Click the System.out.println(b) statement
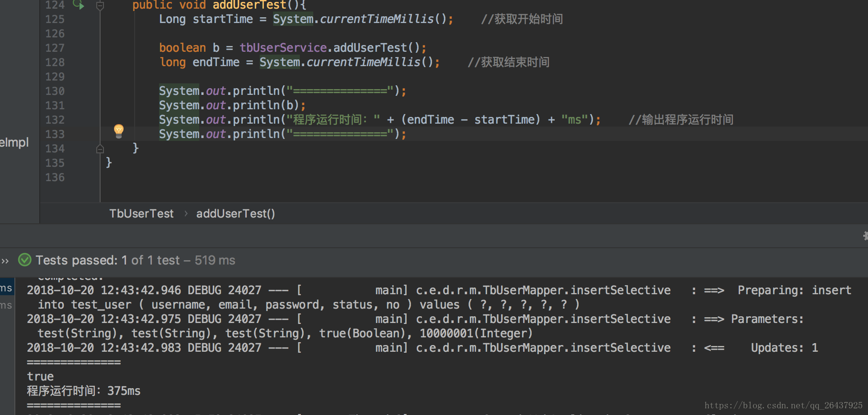868x415 pixels. point(232,105)
